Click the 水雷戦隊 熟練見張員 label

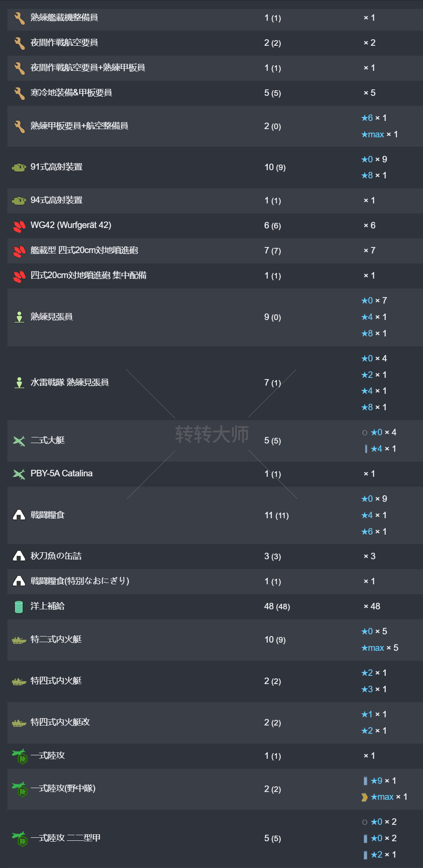pyautogui.click(x=70, y=383)
